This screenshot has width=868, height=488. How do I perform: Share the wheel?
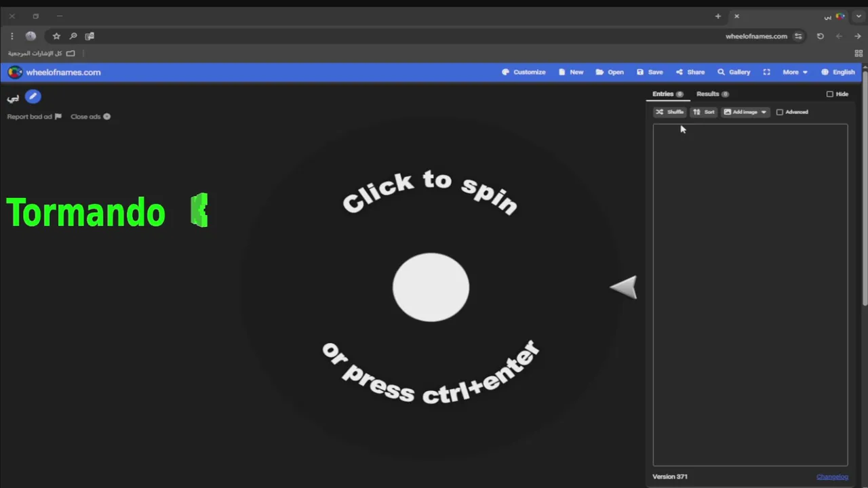(x=690, y=72)
